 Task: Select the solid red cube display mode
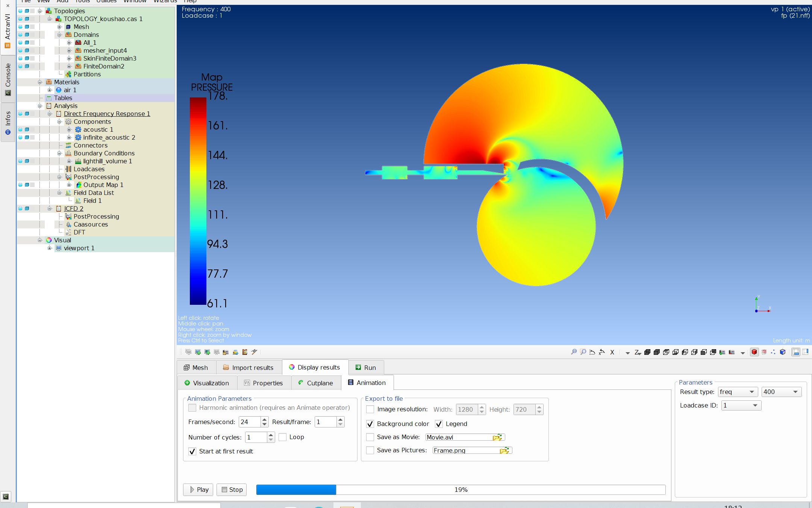pyautogui.click(x=754, y=352)
